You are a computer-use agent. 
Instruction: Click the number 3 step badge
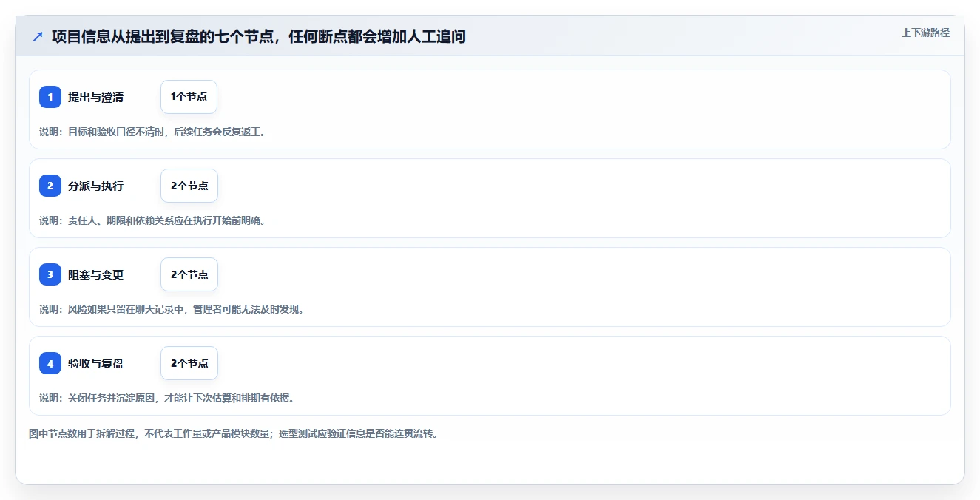click(50, 274)
